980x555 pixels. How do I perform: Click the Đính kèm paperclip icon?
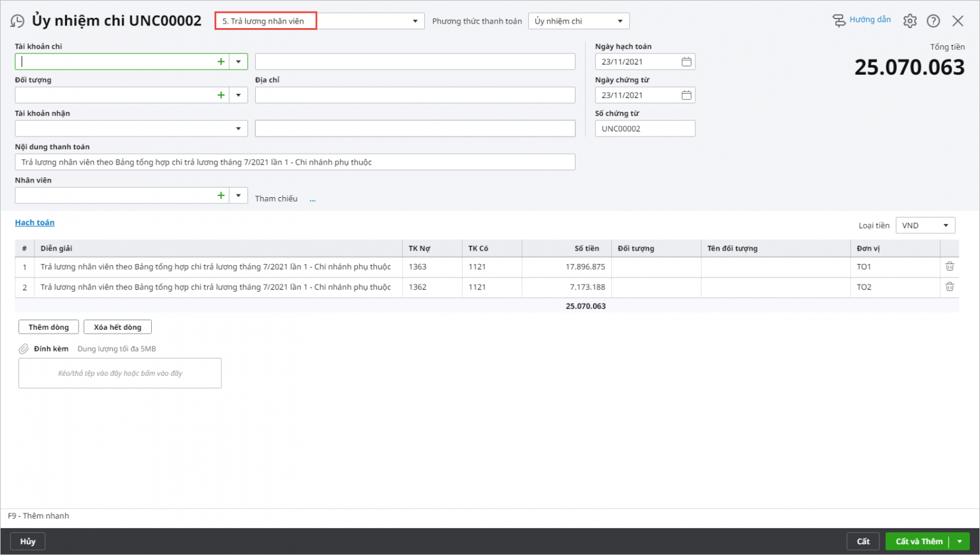[x=24, y=349]
